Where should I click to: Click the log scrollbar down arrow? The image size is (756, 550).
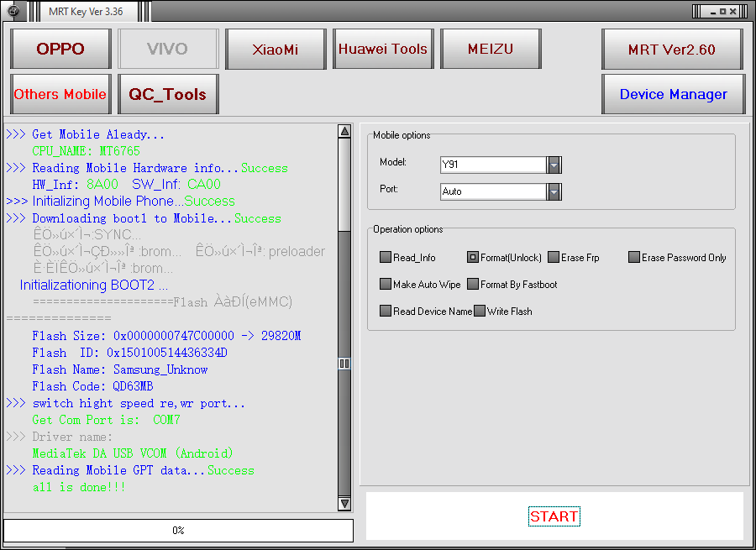point(344,504)
